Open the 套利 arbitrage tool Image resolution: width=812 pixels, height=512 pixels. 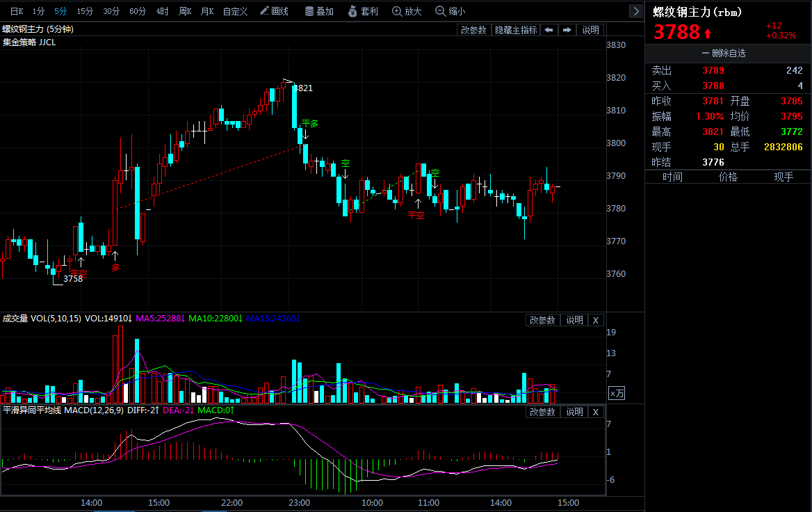[363, 11]
